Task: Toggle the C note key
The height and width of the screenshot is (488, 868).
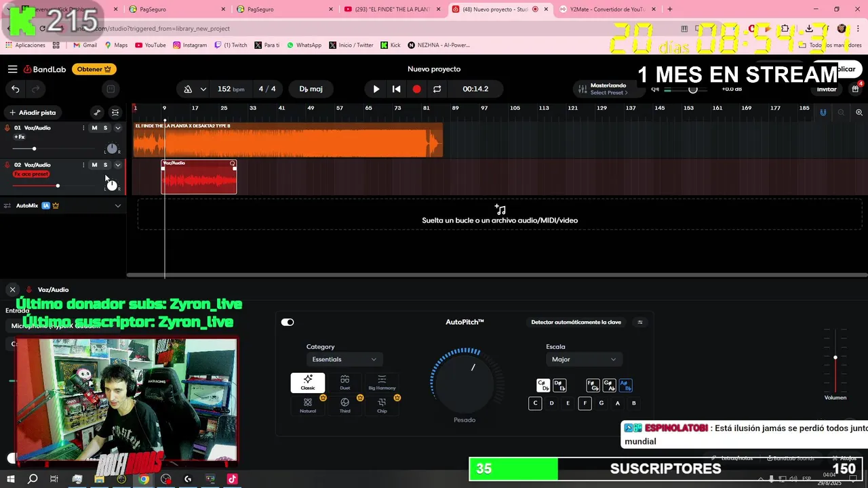Action: click(x=535, y=403)
